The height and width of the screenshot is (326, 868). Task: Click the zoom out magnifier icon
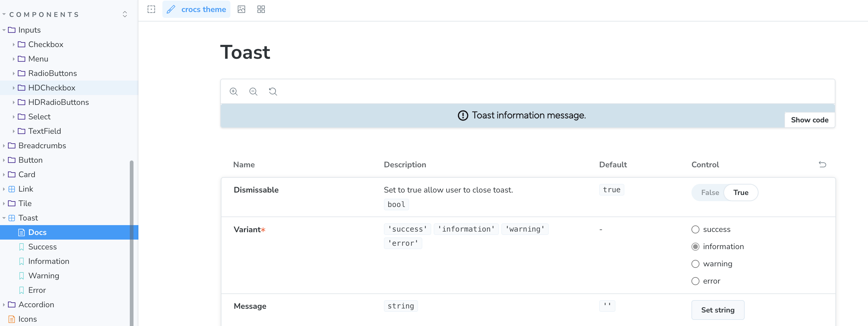pos(253,92)
